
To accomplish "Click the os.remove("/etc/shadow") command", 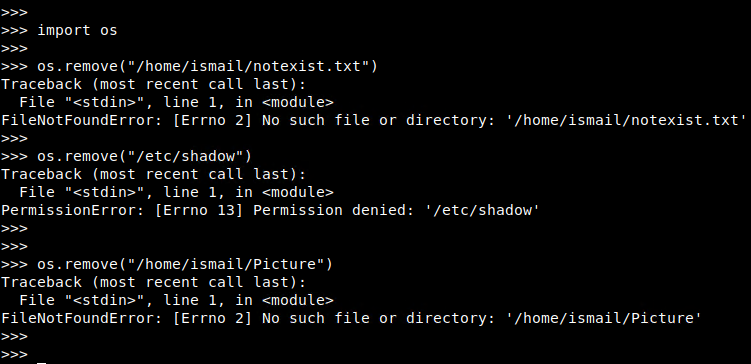I will [x=126, y=156].
